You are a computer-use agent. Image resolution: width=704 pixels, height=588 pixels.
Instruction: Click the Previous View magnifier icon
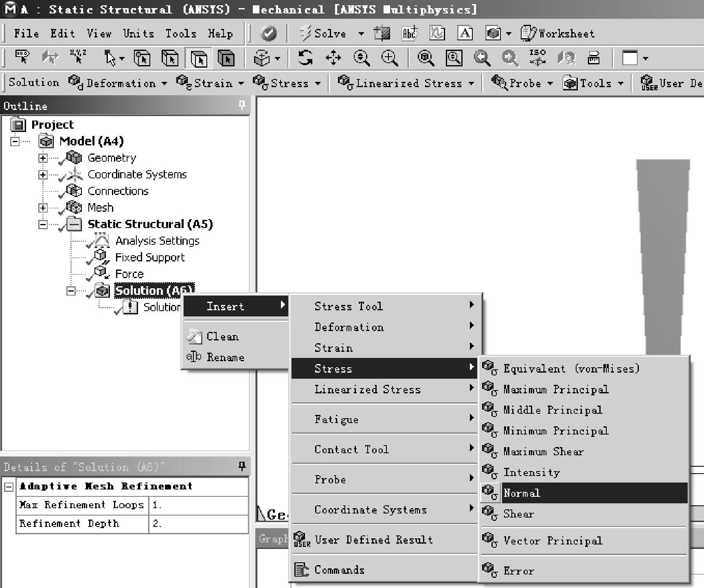click(x=482, y=58)
